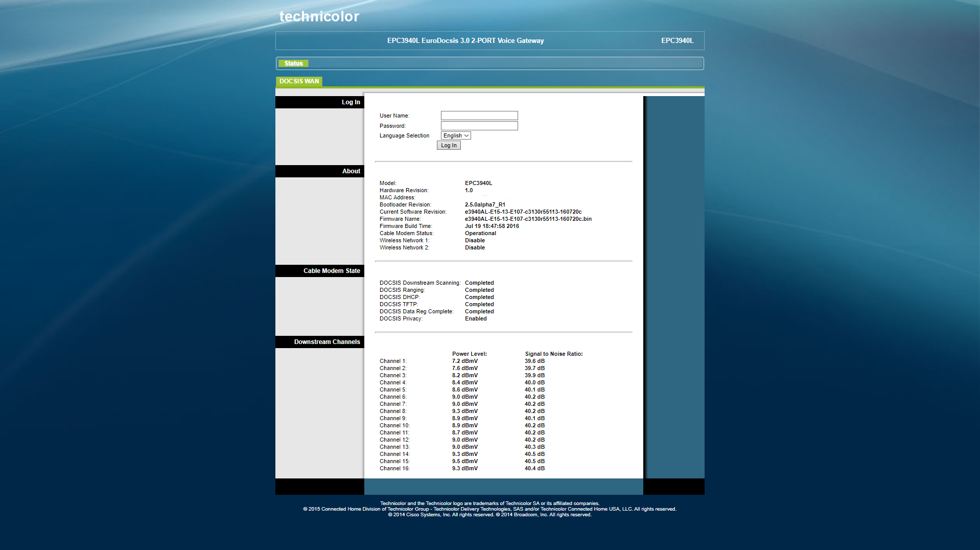Click Wireless Network 1 Disable value
Screen dimensions: 980x550
(475, 240)
